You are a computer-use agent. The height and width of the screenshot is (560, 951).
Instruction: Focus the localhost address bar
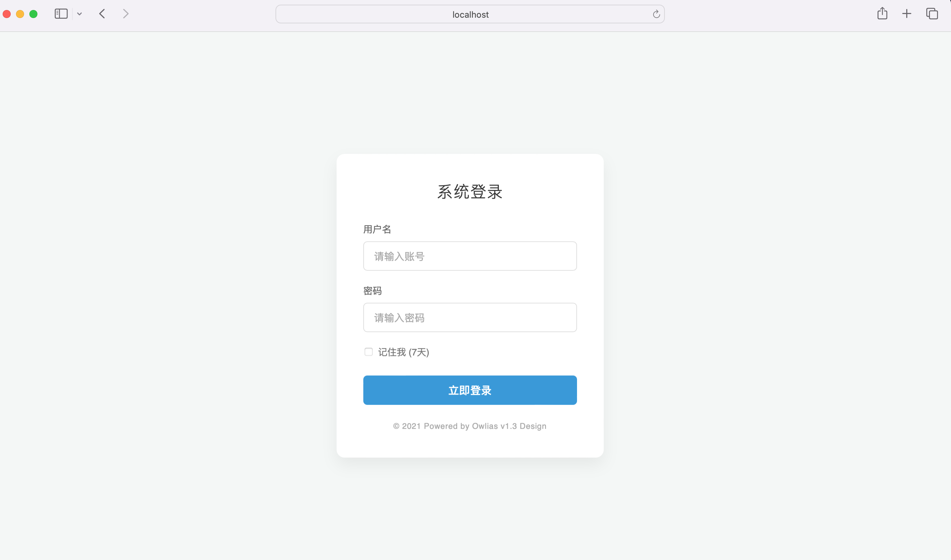[x=469, y=14]
